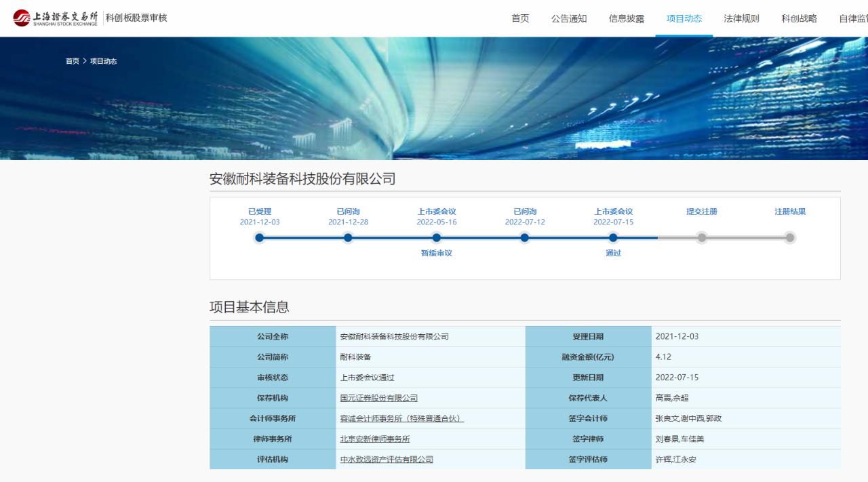Screen dimensions: 868x482
Task: Click the 注册结果 stage label
Action: point(790,212)
